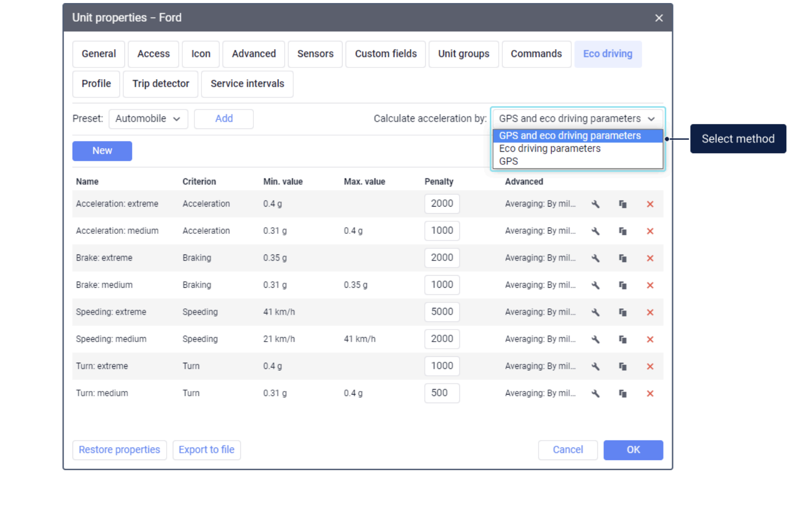Switch to the Sensors tab

[315, 54]
